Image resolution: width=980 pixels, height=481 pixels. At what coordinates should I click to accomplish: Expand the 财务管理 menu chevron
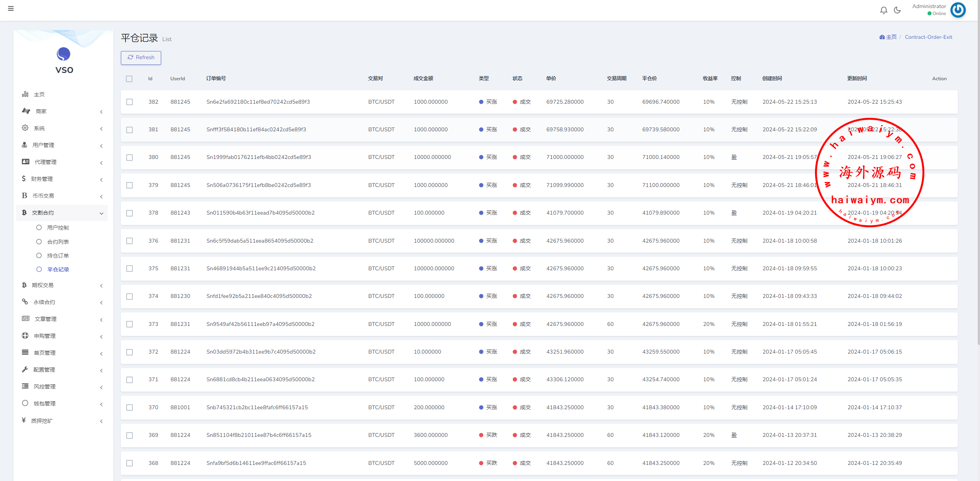[101, 180]
